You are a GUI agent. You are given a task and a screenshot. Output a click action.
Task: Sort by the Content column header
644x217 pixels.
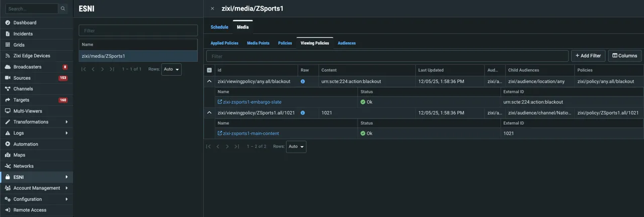pos(367,70)
